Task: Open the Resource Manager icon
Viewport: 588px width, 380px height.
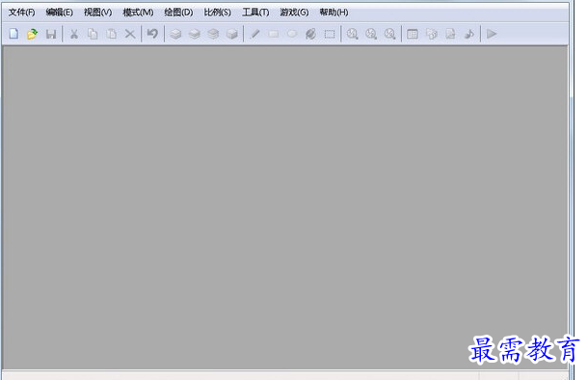Action: [x=432, y=34]
